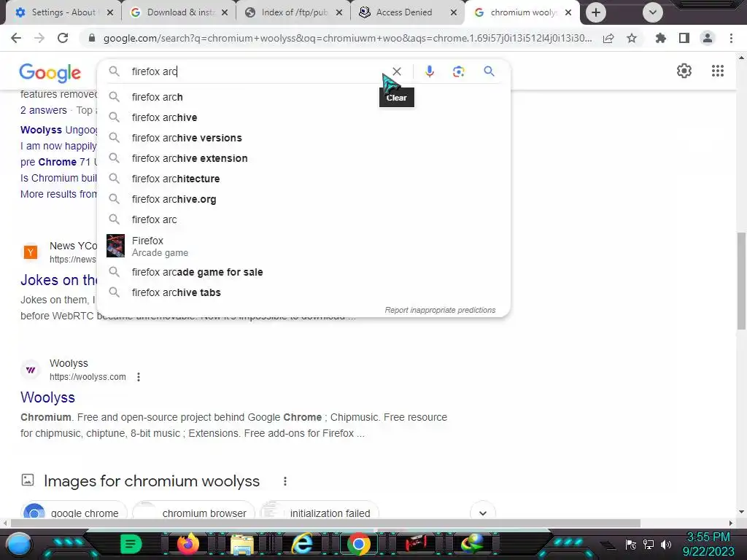Open 'More results from' link
Viewport: 747px width, 560px height.
coord(58,194)
